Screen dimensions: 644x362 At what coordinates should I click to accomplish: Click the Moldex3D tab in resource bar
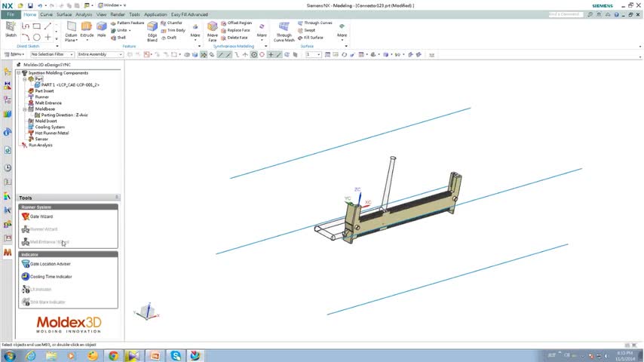click(8, 252)
